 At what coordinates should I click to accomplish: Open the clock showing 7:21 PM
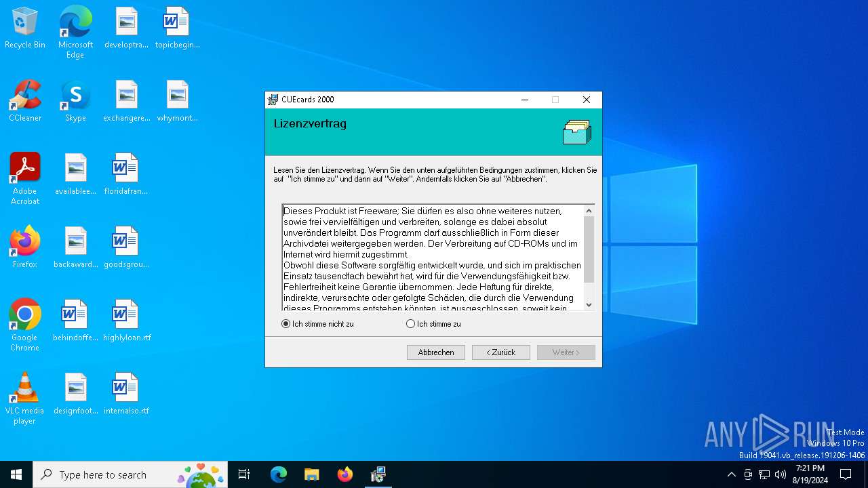(810, 474)
